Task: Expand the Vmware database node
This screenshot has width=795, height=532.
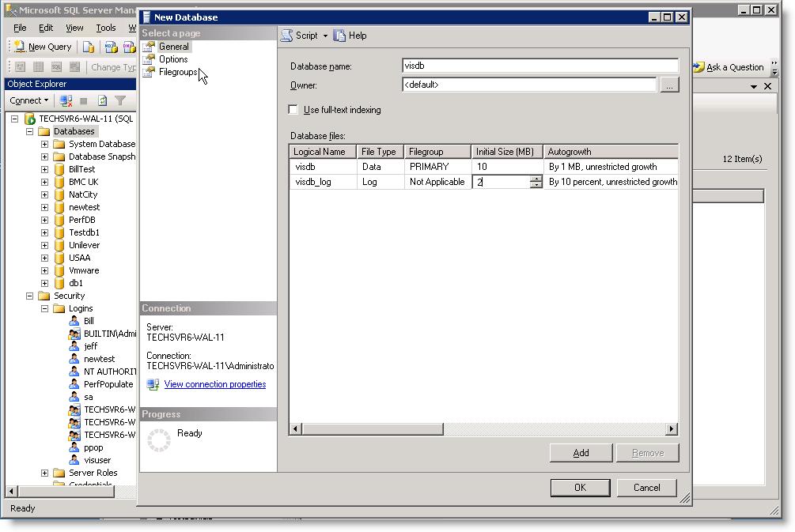Action: (x=44, y=270)
